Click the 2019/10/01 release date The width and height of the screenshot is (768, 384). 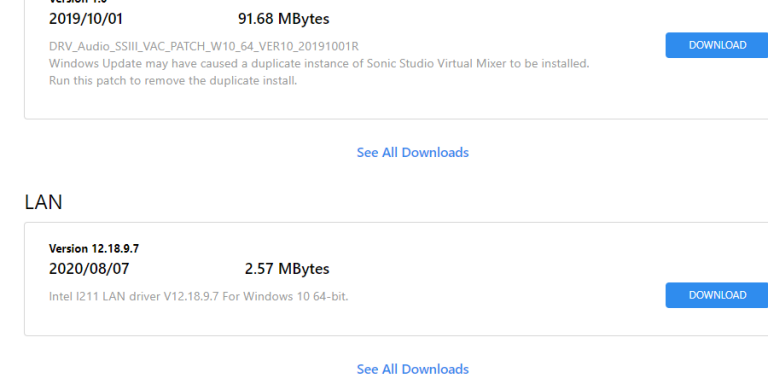point(86,19)
